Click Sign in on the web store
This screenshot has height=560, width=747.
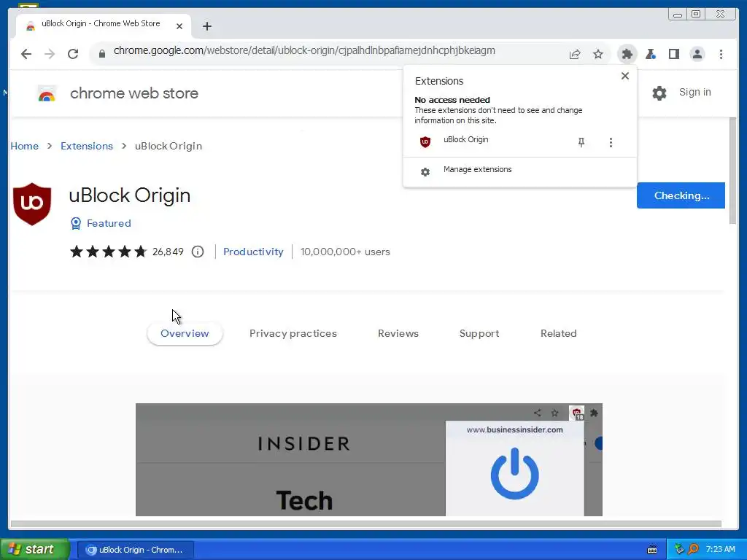(x=694, y=92)
